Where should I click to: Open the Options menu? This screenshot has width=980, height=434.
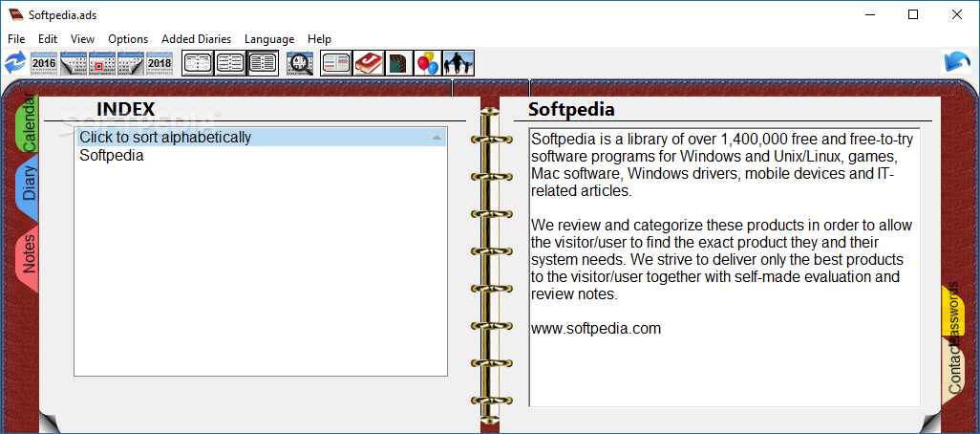128,39
